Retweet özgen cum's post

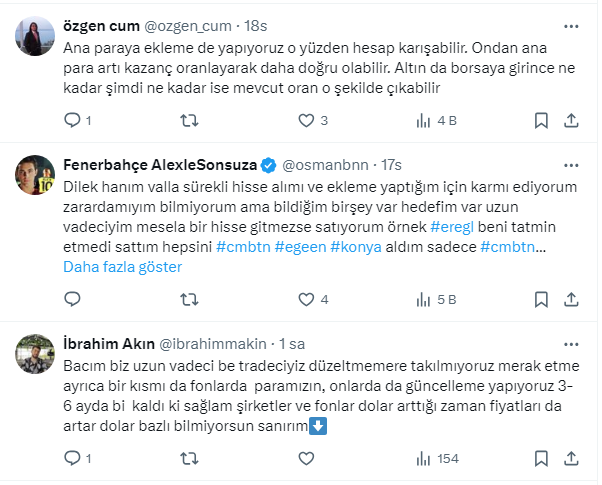187,120
